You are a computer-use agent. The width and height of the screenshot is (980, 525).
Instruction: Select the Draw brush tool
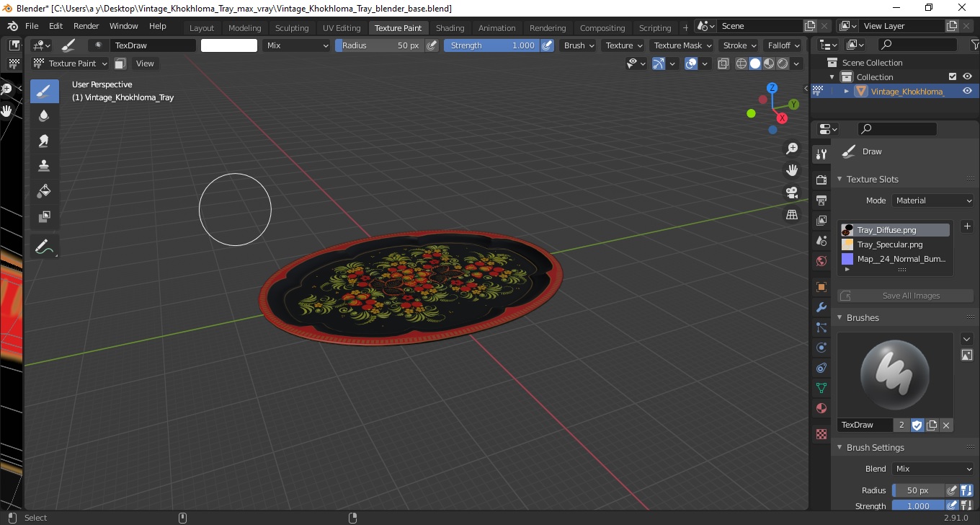(45, 91)
